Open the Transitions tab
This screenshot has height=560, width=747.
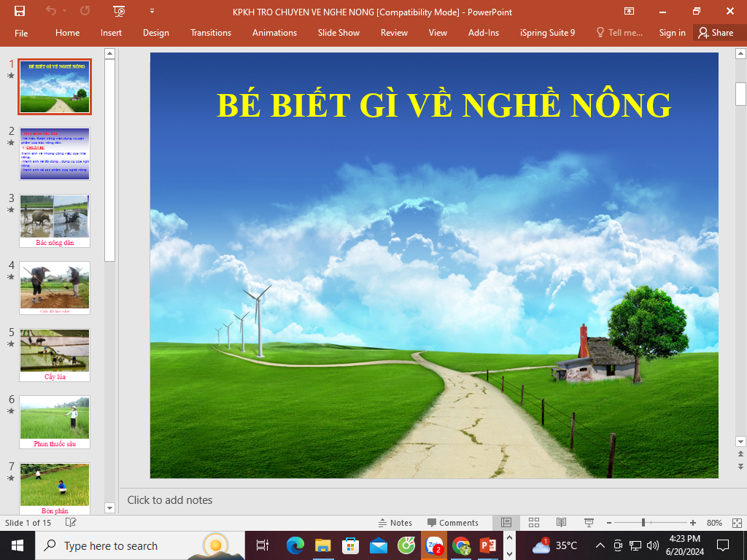click(210, 33)
